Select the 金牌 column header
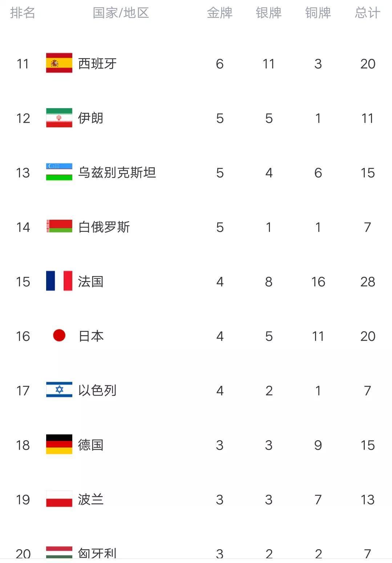This screenshot has width=392, height=563. pyautogui.click(x=219, y=13)
